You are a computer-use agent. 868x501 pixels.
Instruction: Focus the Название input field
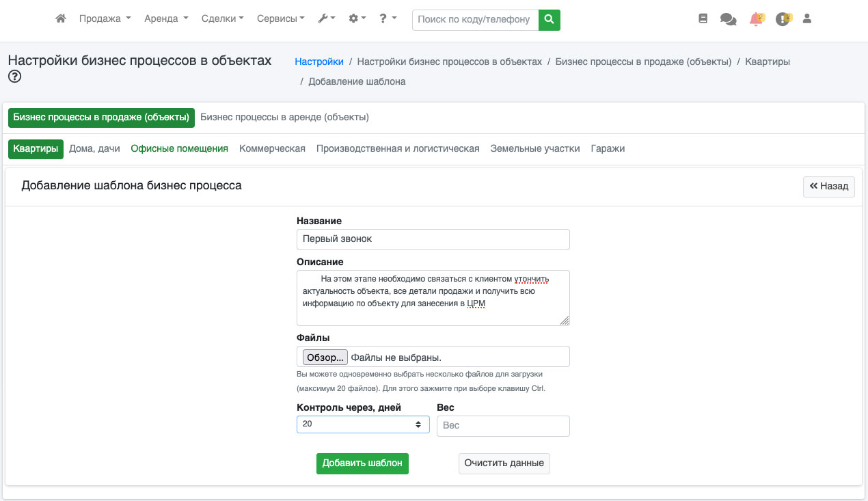[433, 239]
